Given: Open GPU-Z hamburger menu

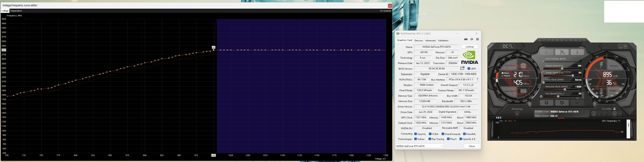Looking at the screenshot, I should click(x=478, y=39).
